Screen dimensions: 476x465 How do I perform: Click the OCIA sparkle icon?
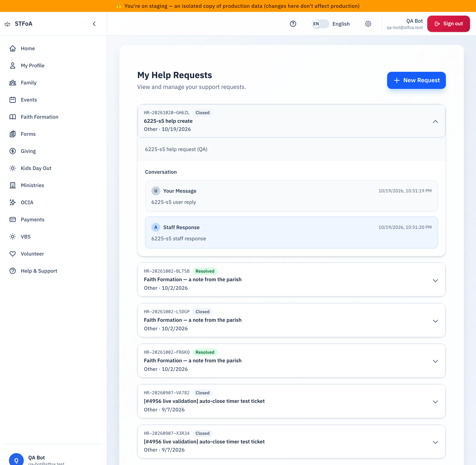click(13, 202)
